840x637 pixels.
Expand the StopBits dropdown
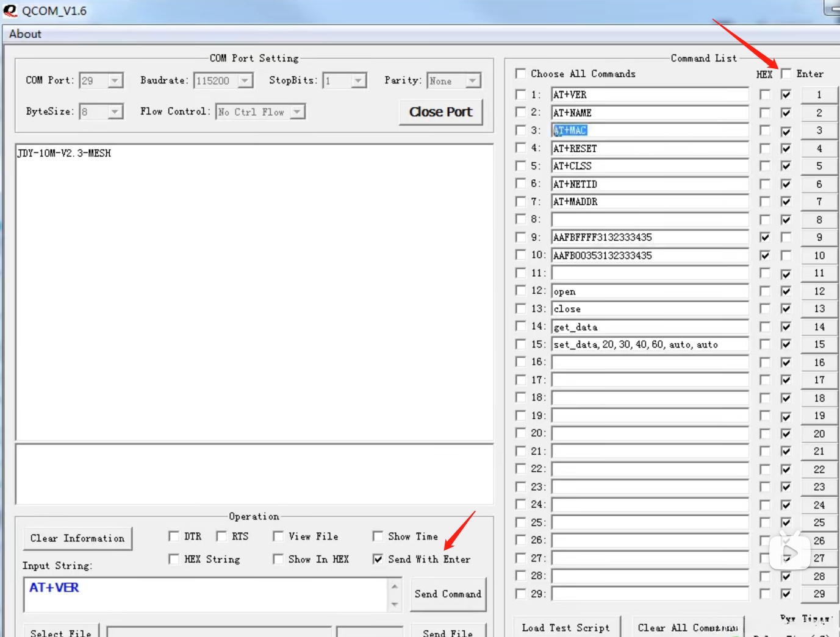click(359, 80)
